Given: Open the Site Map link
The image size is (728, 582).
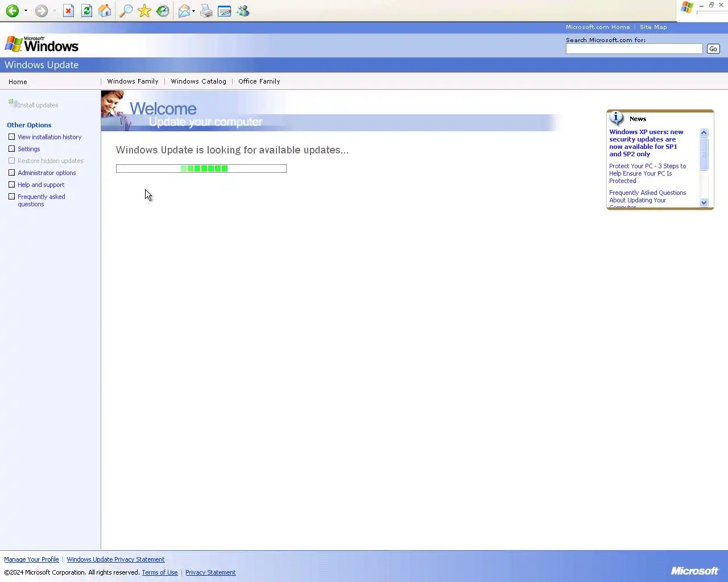Looking at the screenshot, I should [x=653, y=27].
